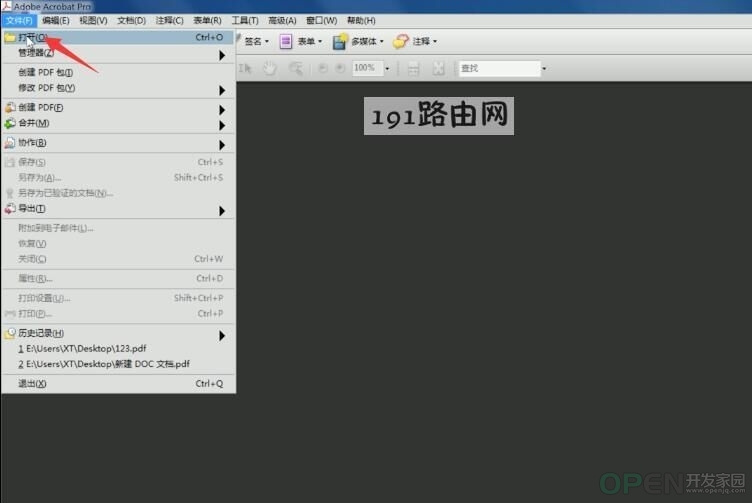Click the Print Setup (打印设置) menu entry

pos(118,298)
